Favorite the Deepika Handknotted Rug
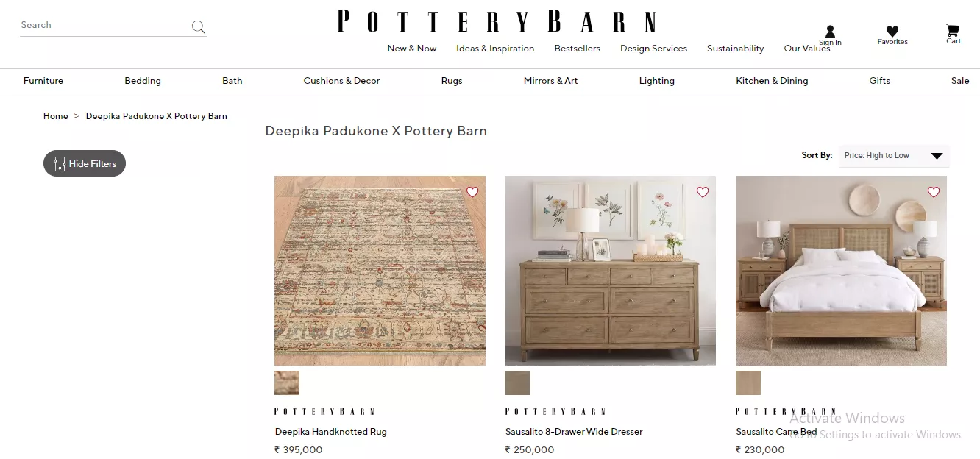 tap(472, 192)
